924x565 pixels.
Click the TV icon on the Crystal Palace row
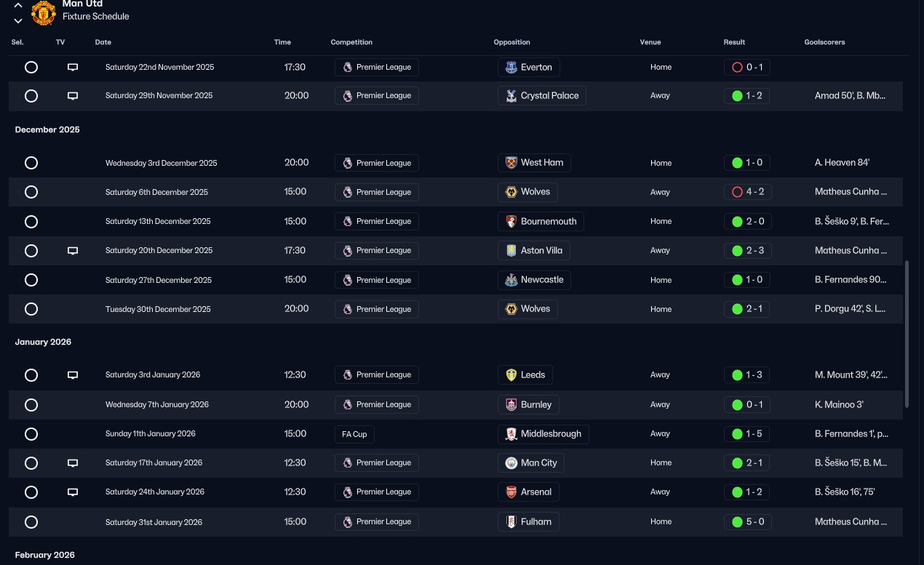point(73,96)
